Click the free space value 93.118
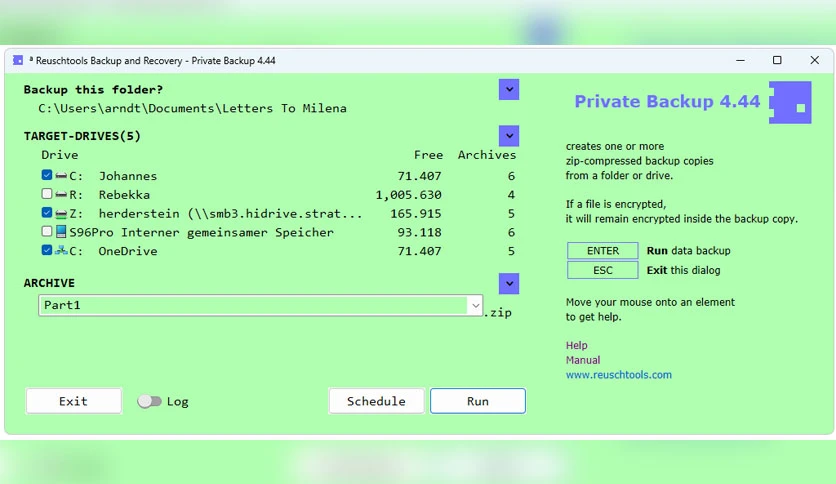The height and width of the screenshot is (484, 836). [420, 232]
